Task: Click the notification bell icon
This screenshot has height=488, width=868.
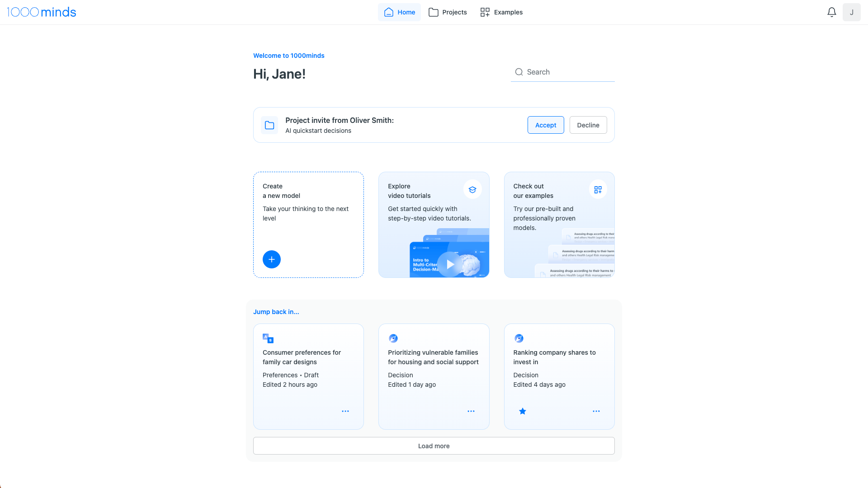Action: point(831,12)
